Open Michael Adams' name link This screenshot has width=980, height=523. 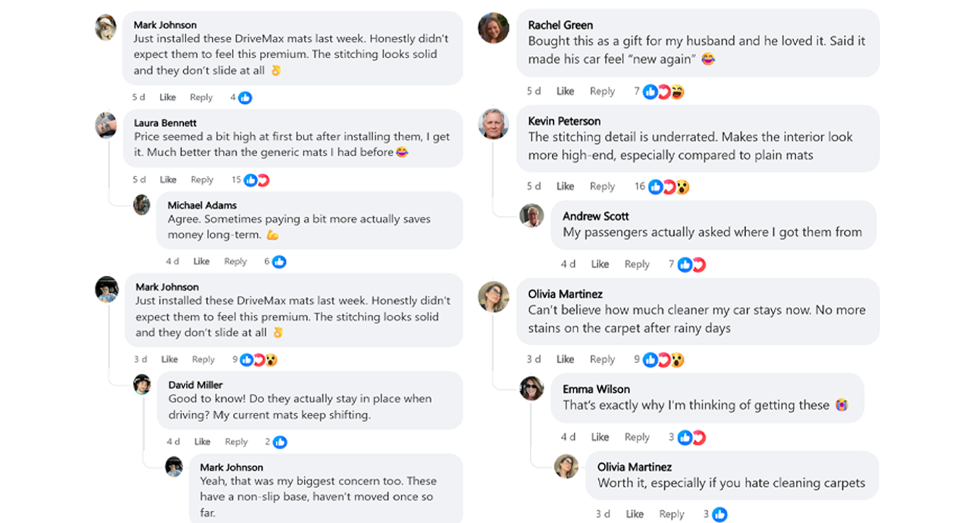pos(202,205)
